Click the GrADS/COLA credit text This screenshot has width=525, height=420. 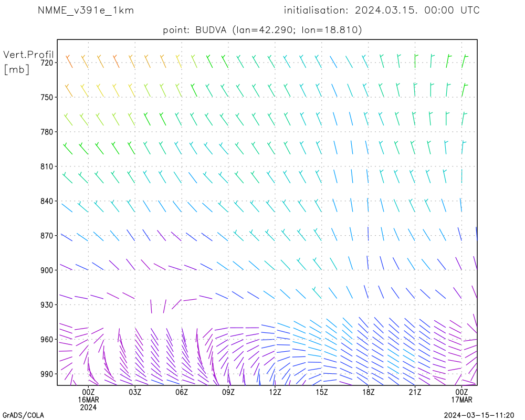(23, 415)
